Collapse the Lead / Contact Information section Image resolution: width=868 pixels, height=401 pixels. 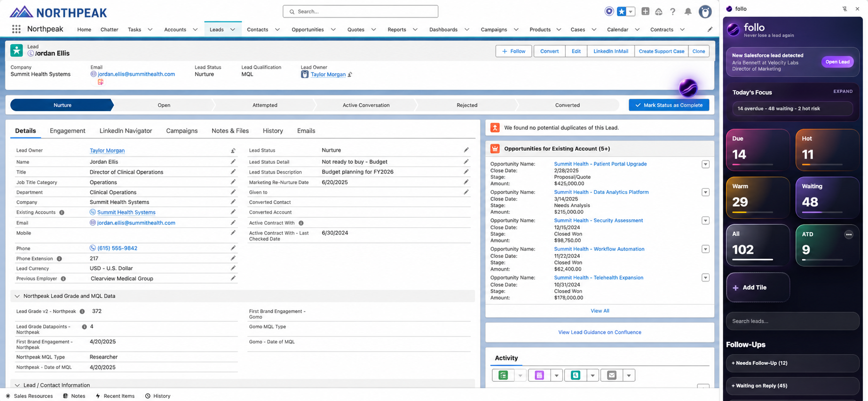tap(17, 385)
